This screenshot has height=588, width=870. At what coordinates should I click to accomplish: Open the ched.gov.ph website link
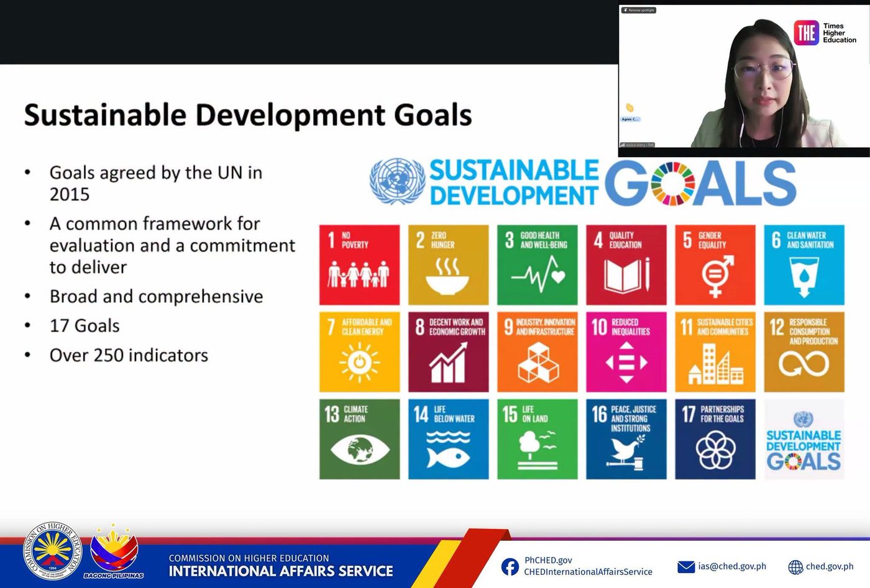[x=830, y=566]
